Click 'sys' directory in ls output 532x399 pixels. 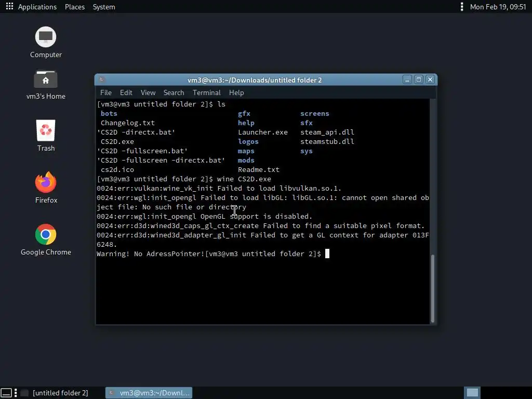pos(307,151)
